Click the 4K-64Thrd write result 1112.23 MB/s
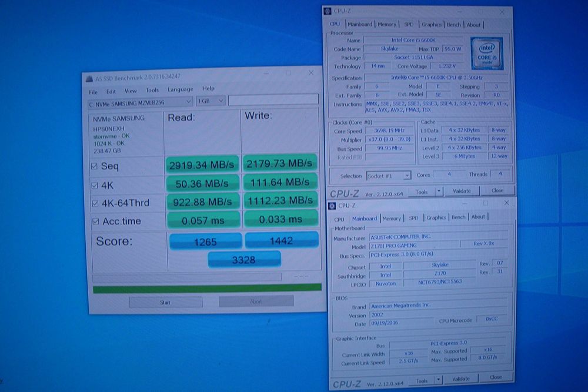The height and width of the screenshot is (392, 588). 281,200
